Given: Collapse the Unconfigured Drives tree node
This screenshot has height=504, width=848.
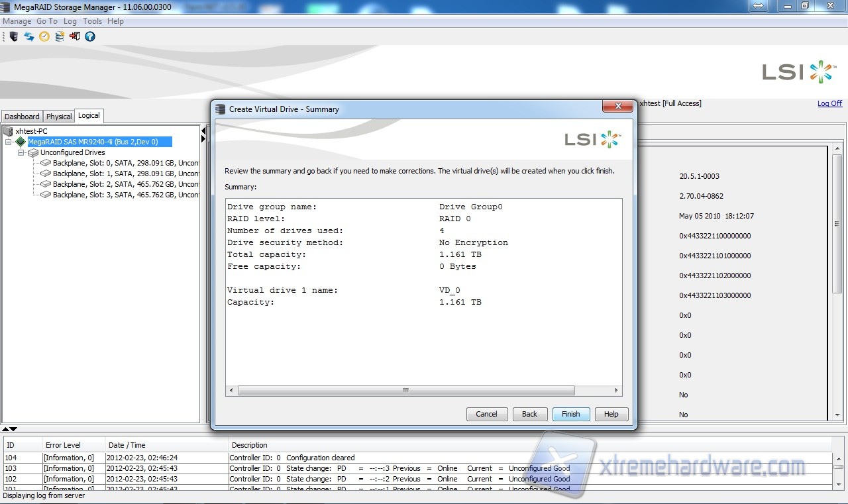Looking at the screenshot, I should [21, 152].
